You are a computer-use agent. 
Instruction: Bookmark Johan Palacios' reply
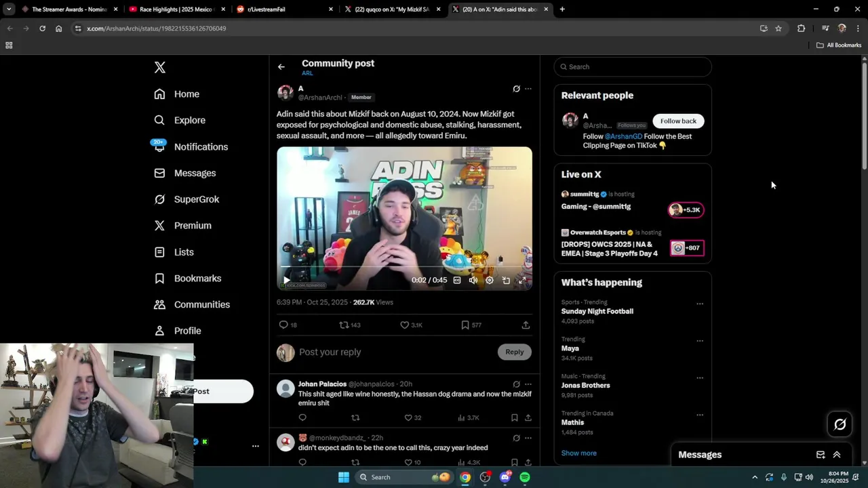pyautogui.click(x=515, y=418)
